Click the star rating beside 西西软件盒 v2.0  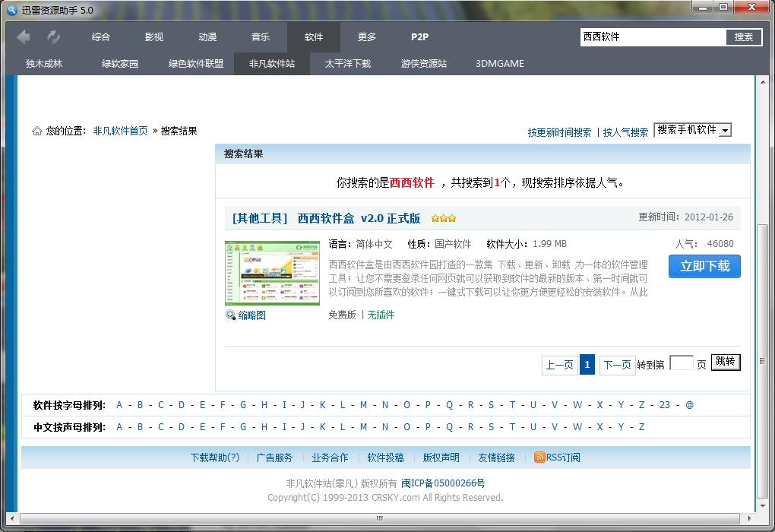click(443, 217)
